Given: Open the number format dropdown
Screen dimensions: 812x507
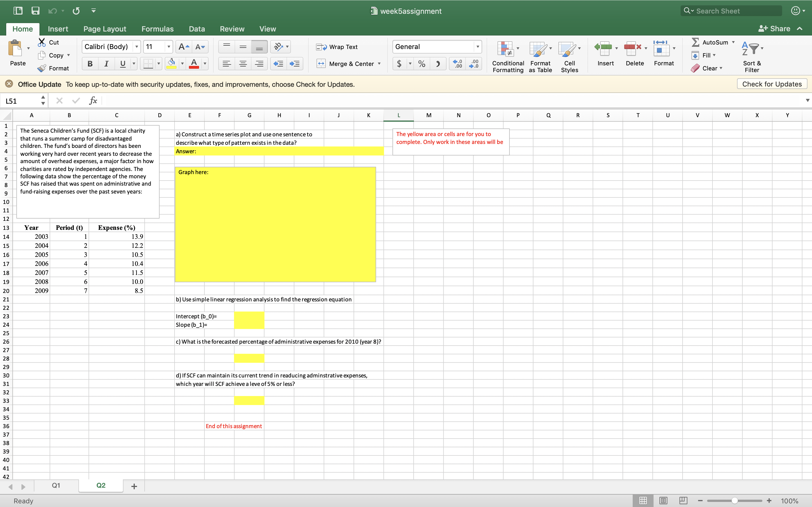Looking at the screenshot, I should pos(478,46).
